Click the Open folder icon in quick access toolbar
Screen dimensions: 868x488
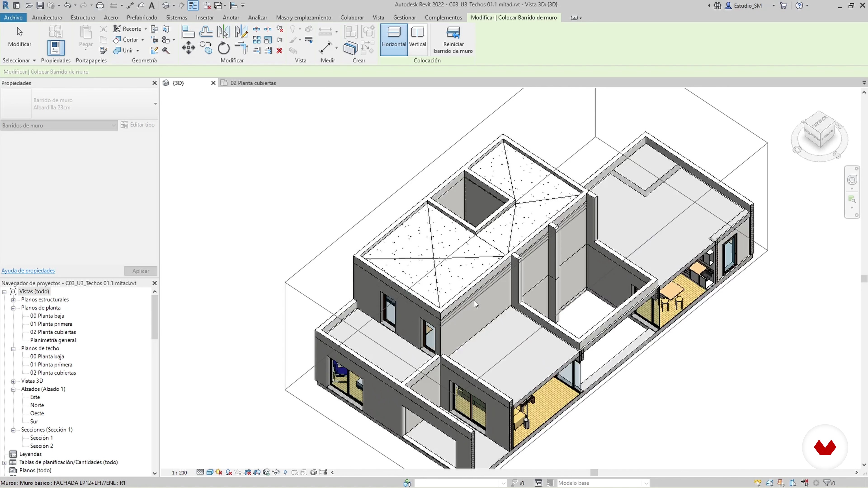click(29, 5)
